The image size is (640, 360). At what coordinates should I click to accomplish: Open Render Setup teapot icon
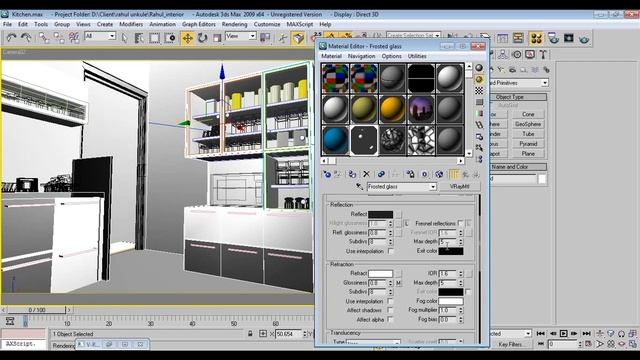click(553, 39)
